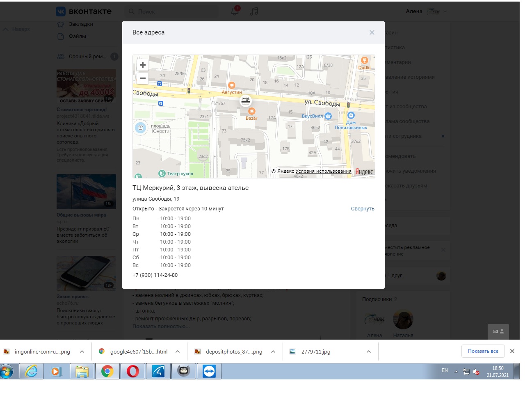The image size is (525, 420).
Task: Expand options for depositphotos_87....png download
Action: [x=273, y=352]
